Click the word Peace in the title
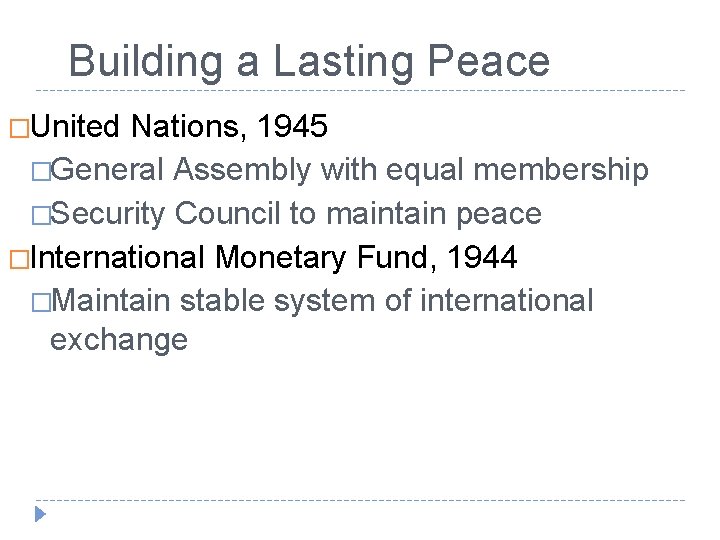The width and height of the screenshot is (720, 540). [489, 61]
